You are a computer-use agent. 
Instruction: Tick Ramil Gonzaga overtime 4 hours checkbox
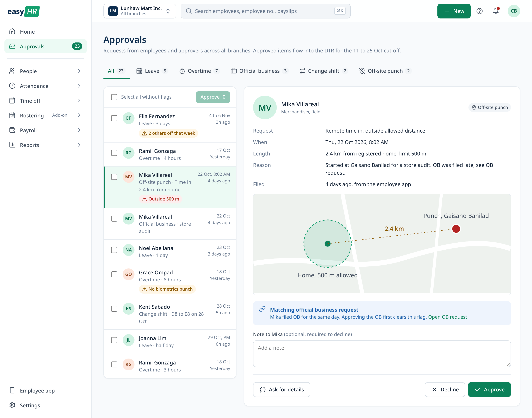114,153
